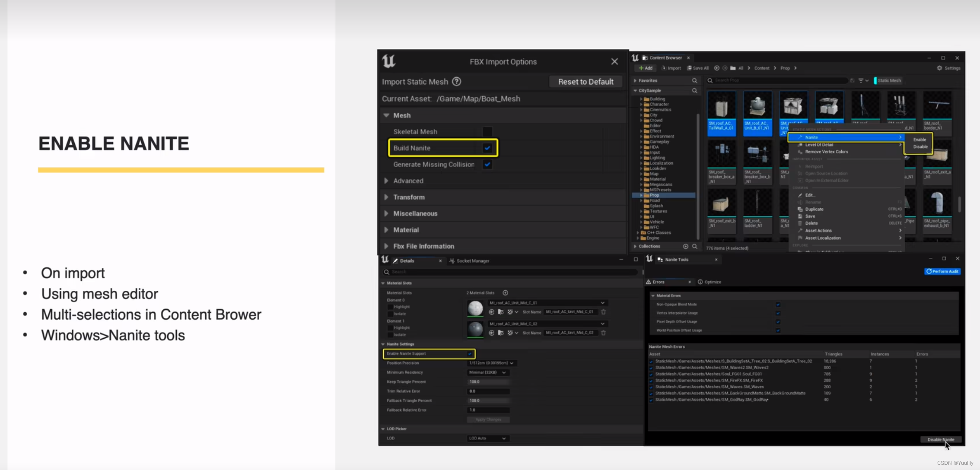Click the filter icon beside the Prop search bar
Image resolution: width=980 pixels, height=470 pixels.
pos(862,80)
